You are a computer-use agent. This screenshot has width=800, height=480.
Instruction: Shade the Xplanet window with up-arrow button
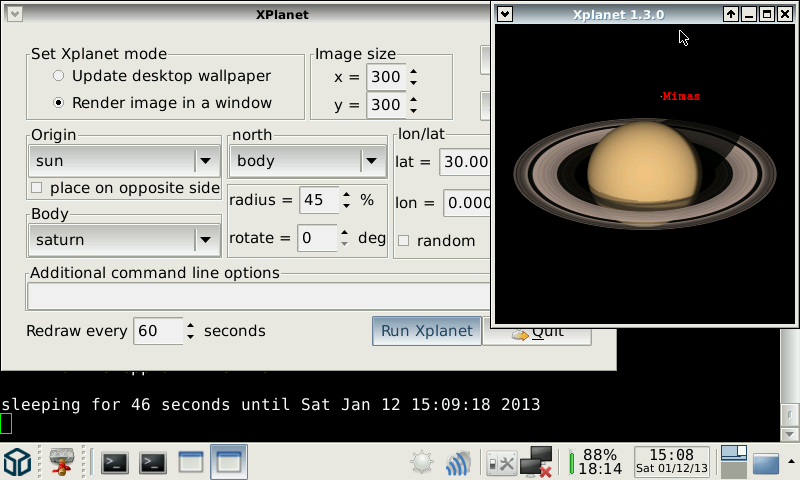pos(731,14)
